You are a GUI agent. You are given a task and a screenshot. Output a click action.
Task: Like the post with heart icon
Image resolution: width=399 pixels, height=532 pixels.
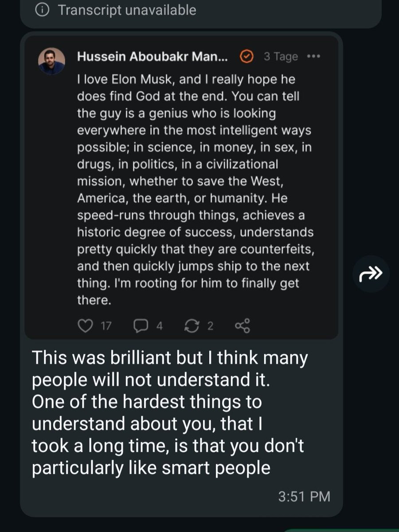coord(84,326)
